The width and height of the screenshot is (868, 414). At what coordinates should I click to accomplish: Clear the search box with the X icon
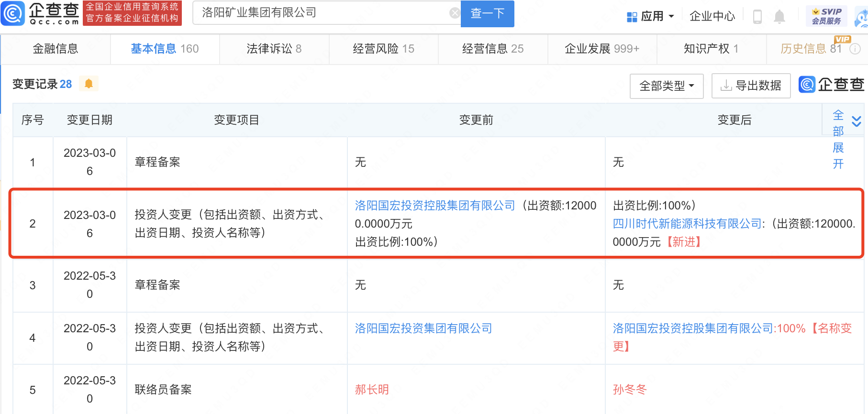455,13
